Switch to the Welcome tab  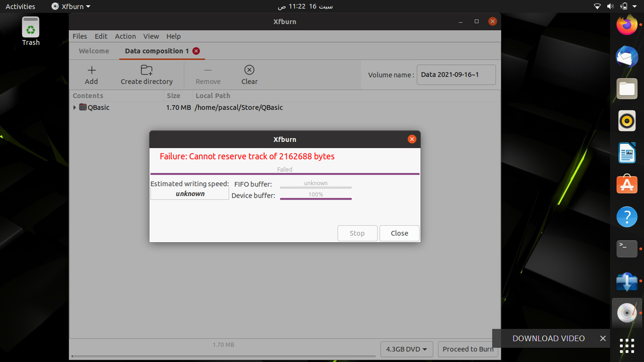94,51
